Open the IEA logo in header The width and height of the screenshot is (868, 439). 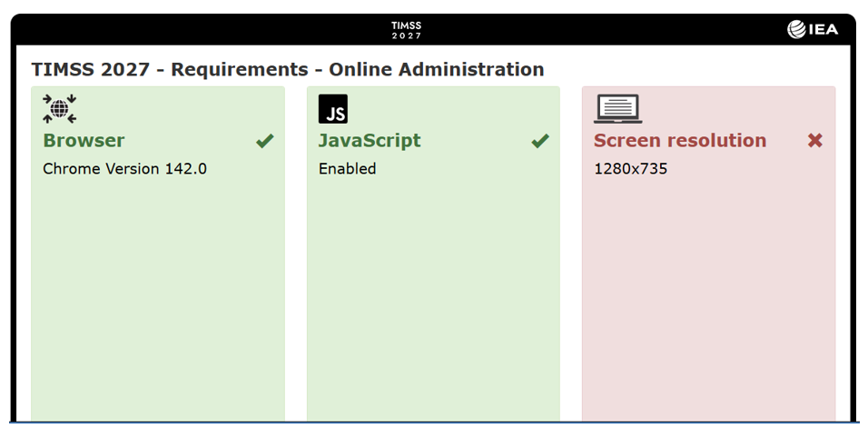[x=813, y=30]
